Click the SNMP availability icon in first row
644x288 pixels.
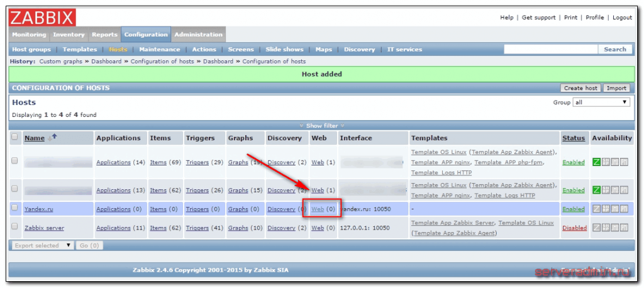[606, 162]
